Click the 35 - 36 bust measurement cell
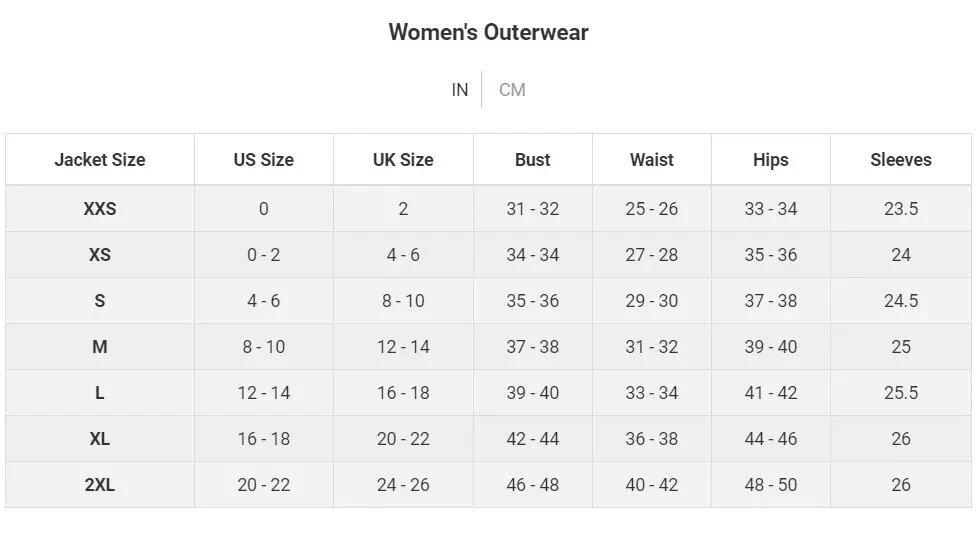Viewport: 980px width, 538px height. 533,301
